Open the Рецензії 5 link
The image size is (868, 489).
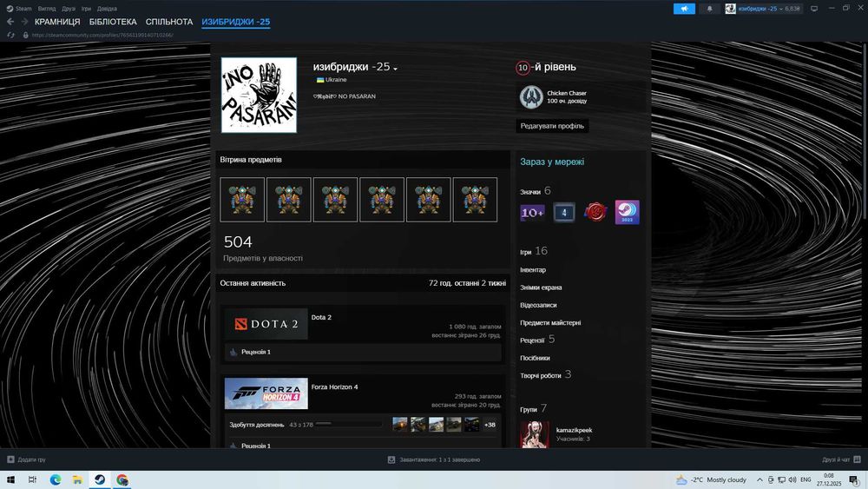[x=537, y=340]
